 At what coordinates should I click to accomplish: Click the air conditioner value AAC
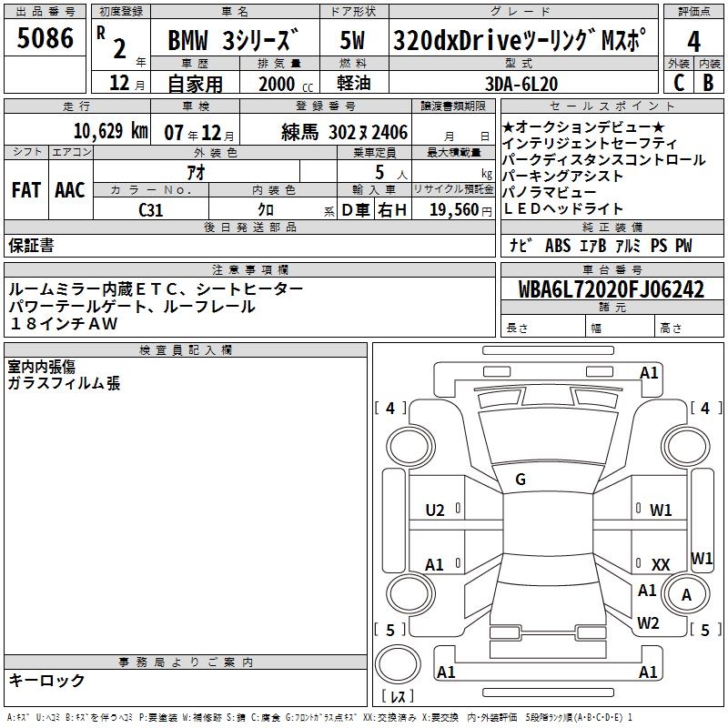[70, 190]
